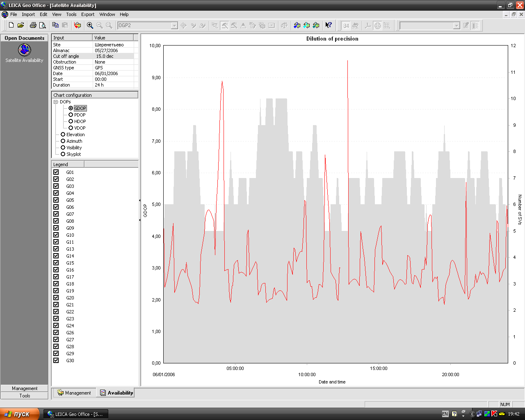This screenshot has height=420, width=525.
Task: Open the empty combo box on right toolbar
Action: point(457,26)
